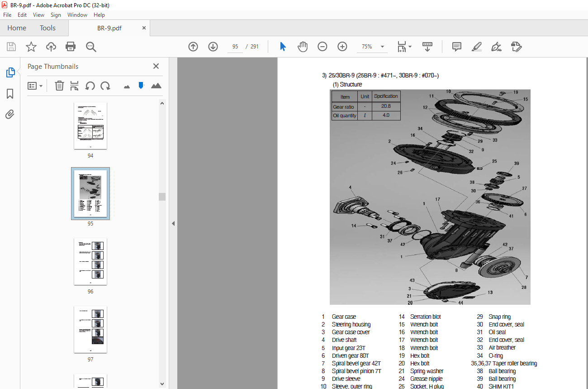Switch to the Home tab
This screenshot has height=389, width=588.
(17, 28)
